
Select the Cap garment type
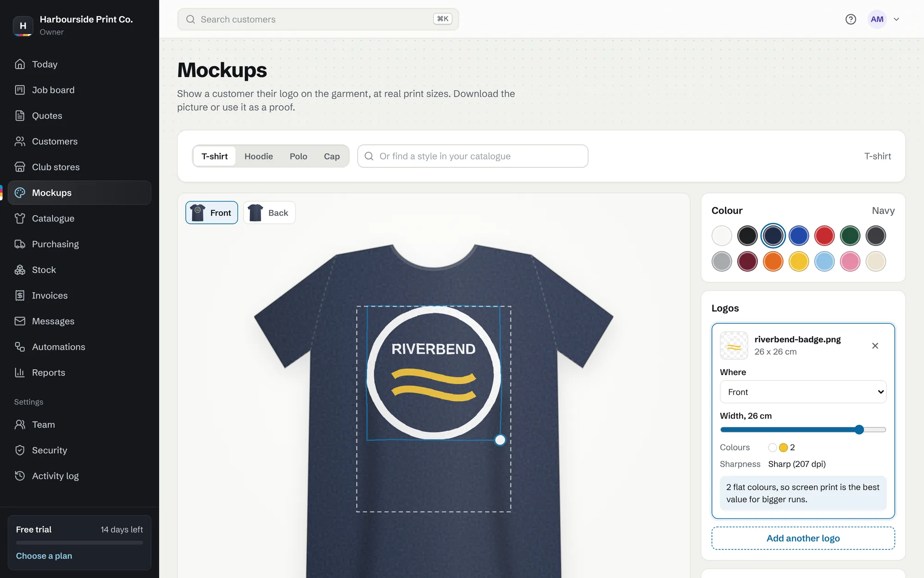click(332, 156)
